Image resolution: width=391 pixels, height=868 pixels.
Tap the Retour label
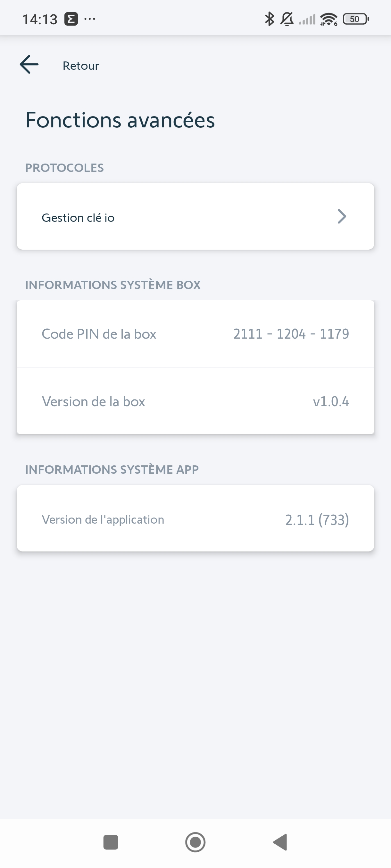pyautogui.click(x=81, y=66)
